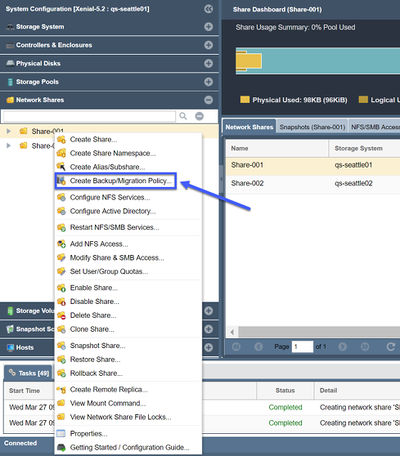Select the Share-002 row in the grid
The image size is (400, 456).
tap(313, 183)
